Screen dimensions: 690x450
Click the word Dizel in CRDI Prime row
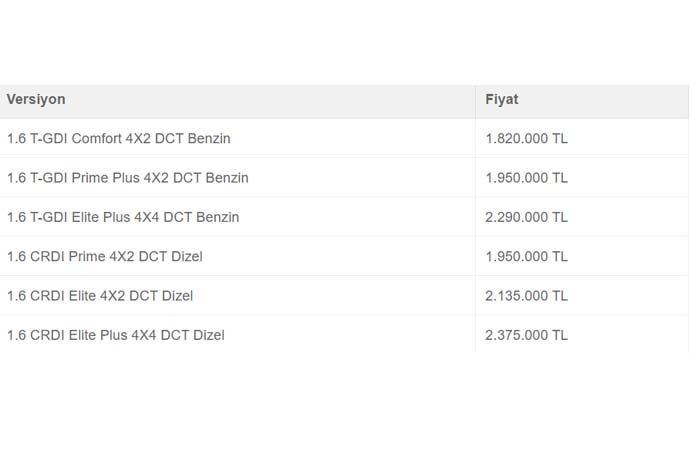click(187, 256)
